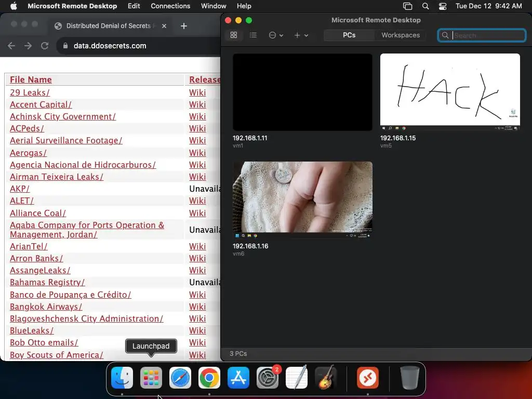Open the Microsoft Remote Desktop app menu
532x399 pixels.
[72, 6]
